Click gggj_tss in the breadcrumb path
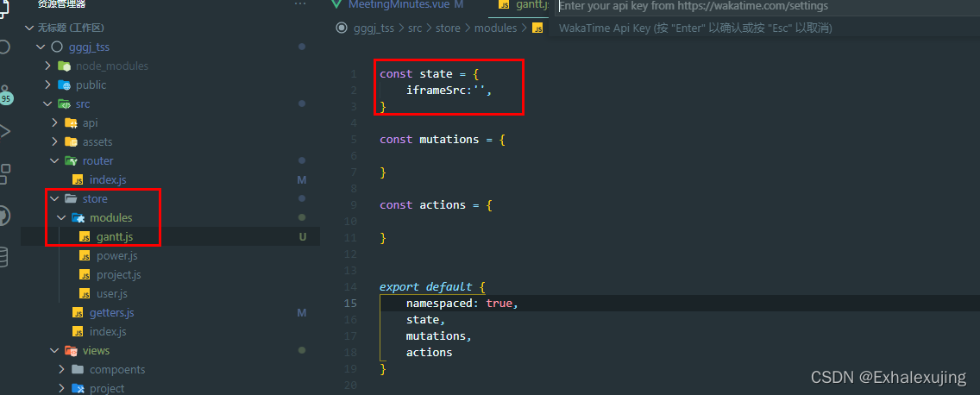980x395 pixels. pos(374,28)
